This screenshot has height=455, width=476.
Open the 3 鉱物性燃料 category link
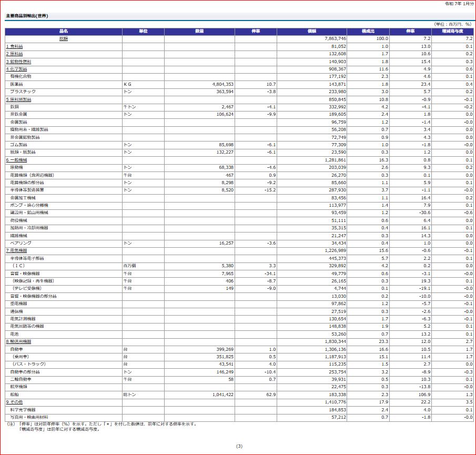click(18, 62)
